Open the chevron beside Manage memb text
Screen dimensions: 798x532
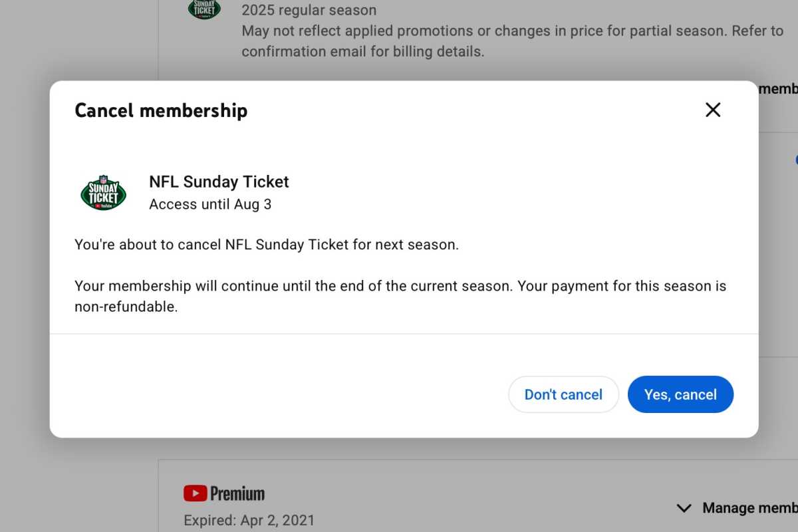684,507
